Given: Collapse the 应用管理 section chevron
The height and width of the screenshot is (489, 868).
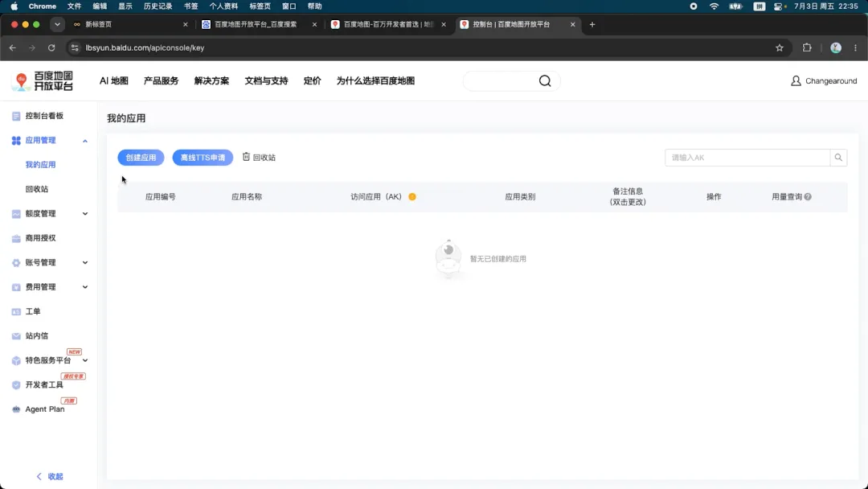Looking at the screenshot, I should (x=84, y=141).
